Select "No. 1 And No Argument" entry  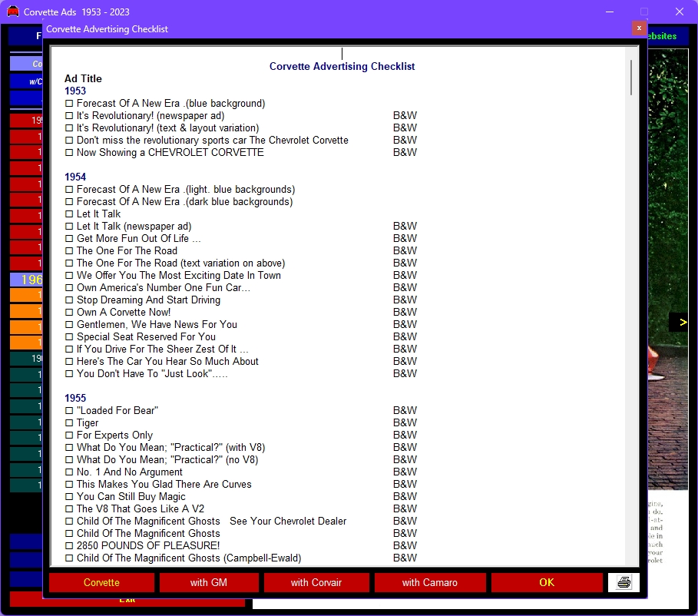[x=130, y=472]
